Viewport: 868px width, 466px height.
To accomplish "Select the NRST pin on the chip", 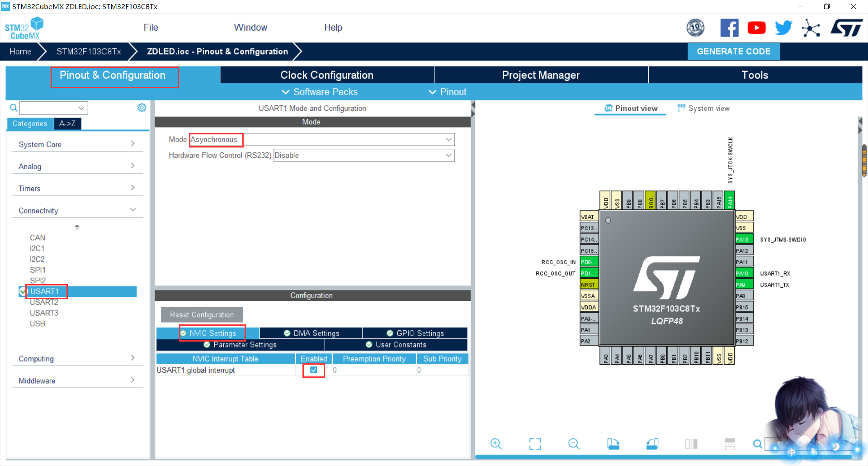I will coord(589,285).
